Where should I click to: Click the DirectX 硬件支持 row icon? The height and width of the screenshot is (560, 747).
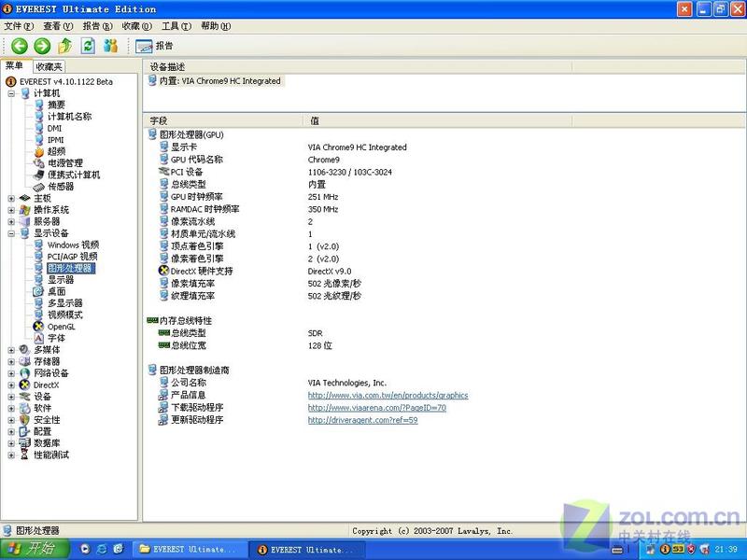click(163, 271)
